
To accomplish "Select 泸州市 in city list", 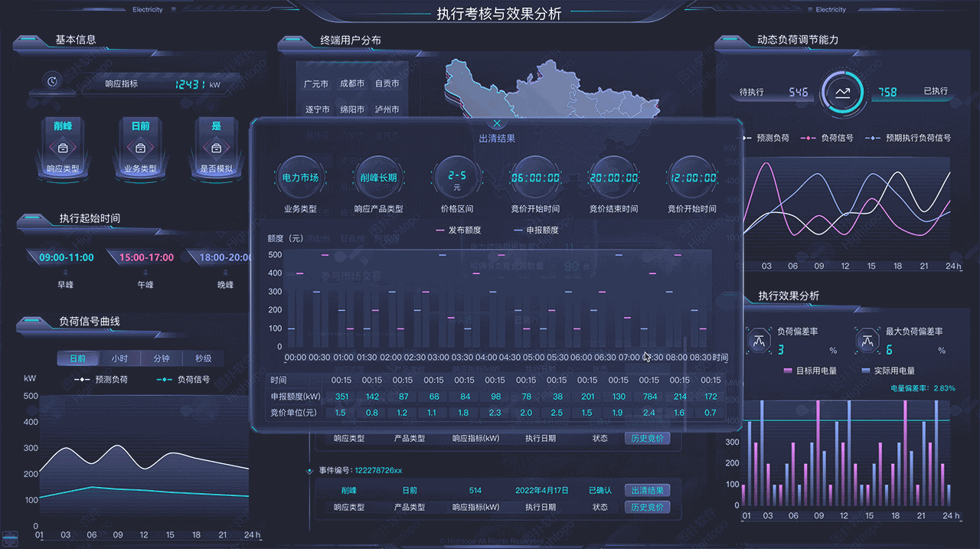I will point(387,109).
